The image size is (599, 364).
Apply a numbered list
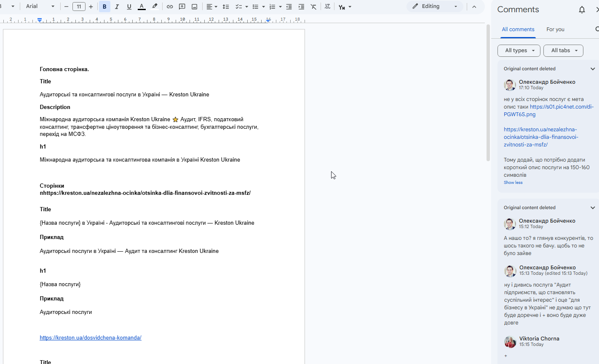tap(272, 7)
